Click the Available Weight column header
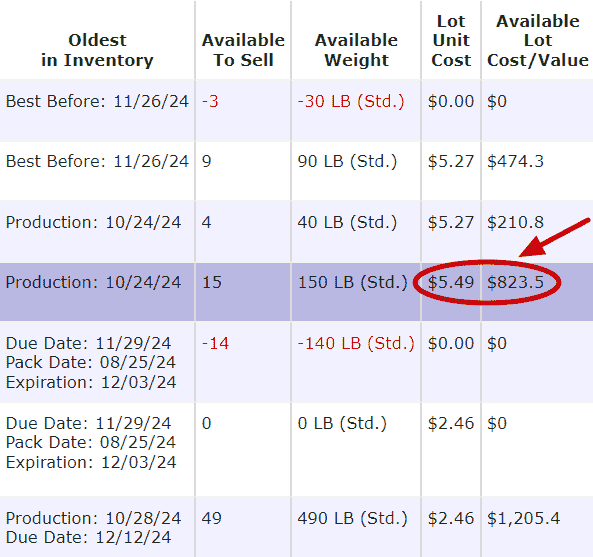The height and width of the screenshot is (557, 593). pos(356,50)
